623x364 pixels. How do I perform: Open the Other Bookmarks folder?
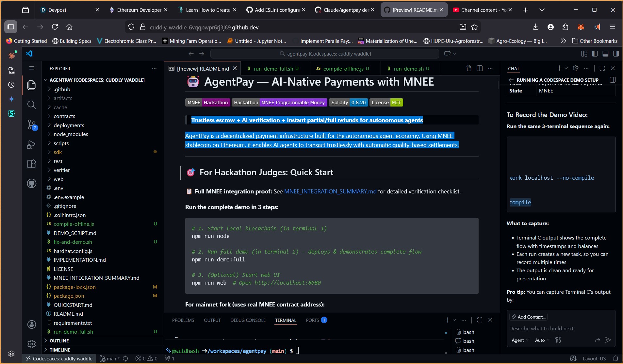(595, 41)
